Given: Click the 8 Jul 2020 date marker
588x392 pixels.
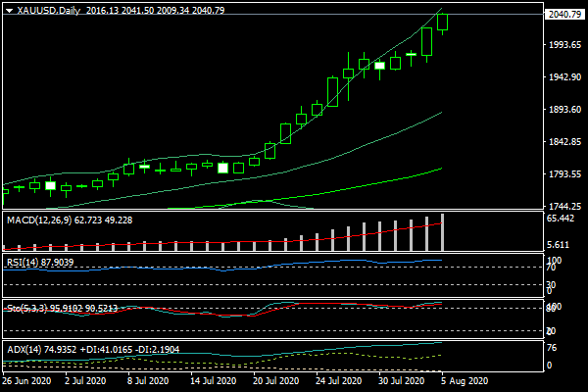Looking at the screenshot, I should 153,380.
